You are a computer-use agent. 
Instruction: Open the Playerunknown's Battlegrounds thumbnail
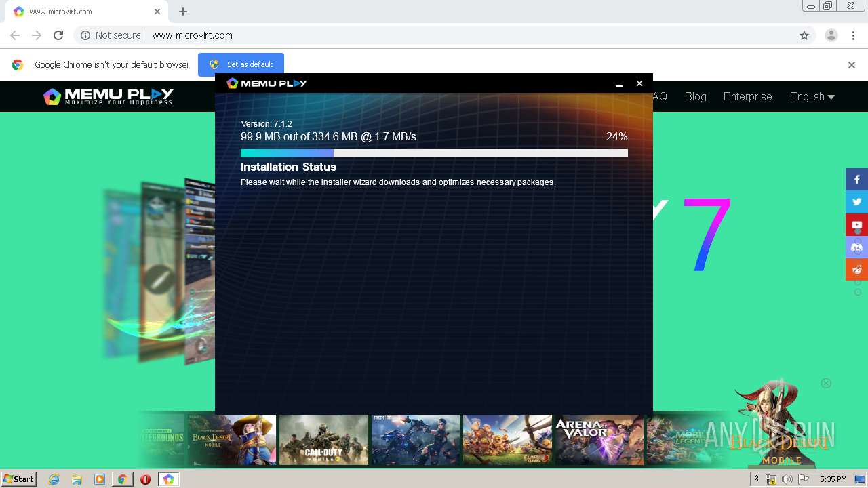161,440
